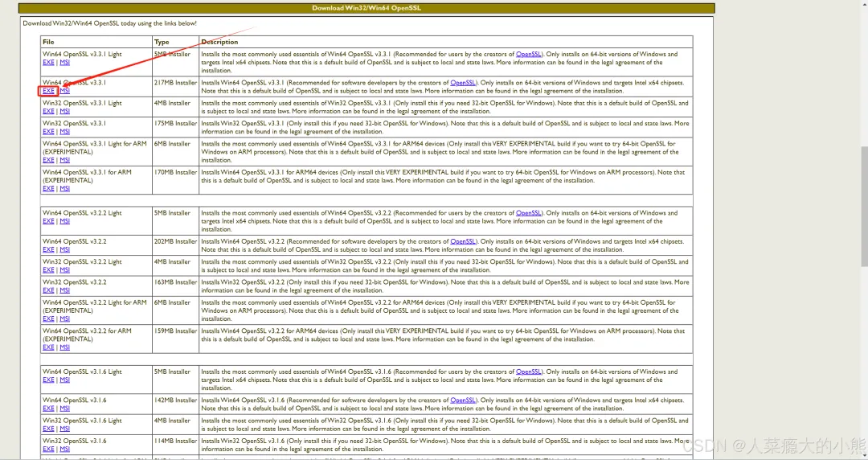Click the '142MB Installer' cell

[175, 405]
